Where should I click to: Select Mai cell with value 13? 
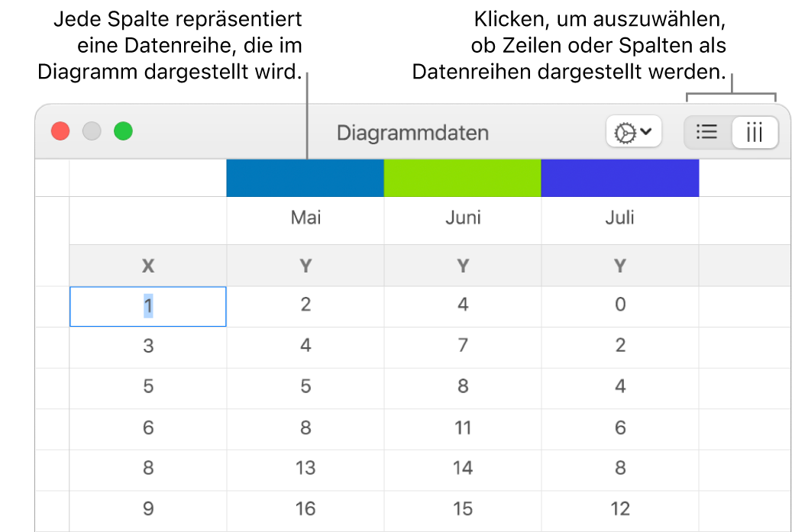coord(305,468)
